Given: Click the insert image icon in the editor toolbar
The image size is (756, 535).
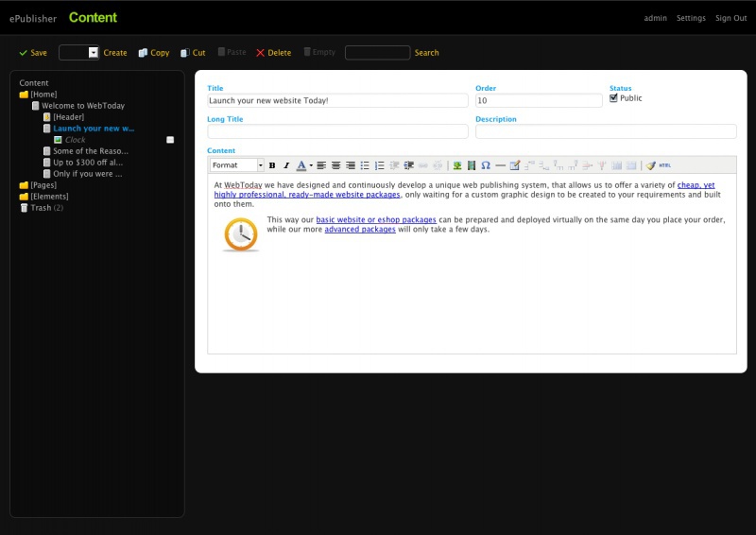Looking at the screenshot, I should coord(457,165).
